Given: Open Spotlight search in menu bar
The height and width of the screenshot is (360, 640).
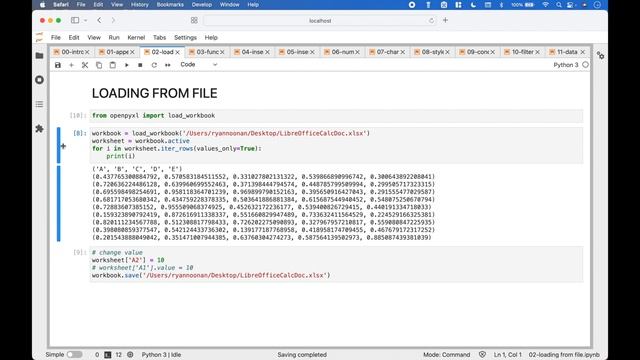Looking at the screenshot, I should pyautogui.click(x=558, y=5).
